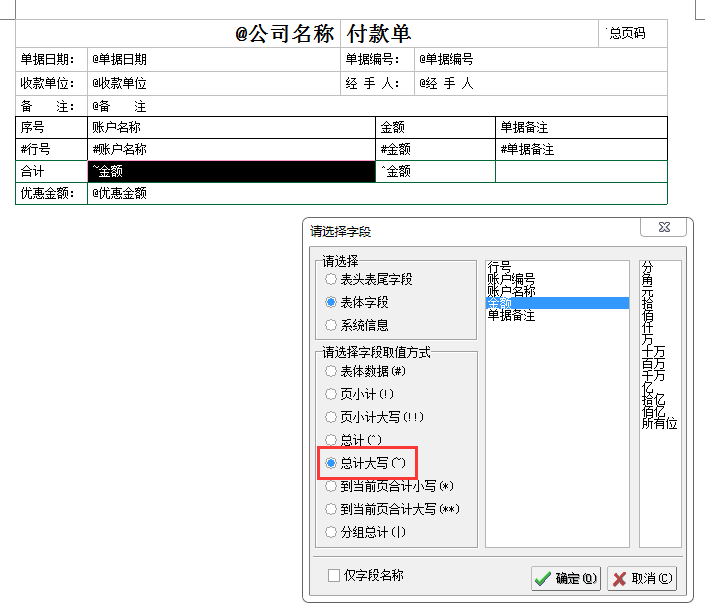Select digit place 角 in list
The height and width of the screenshot is (611, 705).
tap(660, 280)
